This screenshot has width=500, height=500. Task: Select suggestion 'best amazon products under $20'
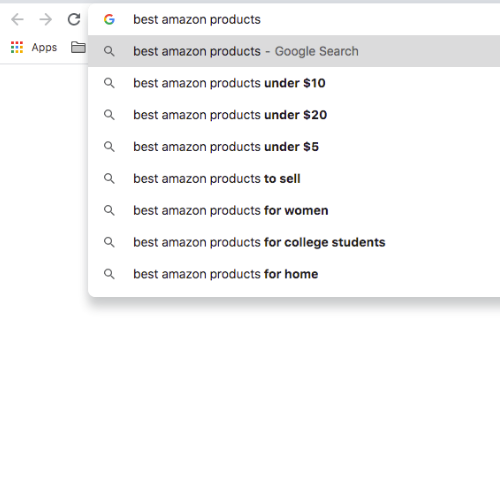(294, 115)
